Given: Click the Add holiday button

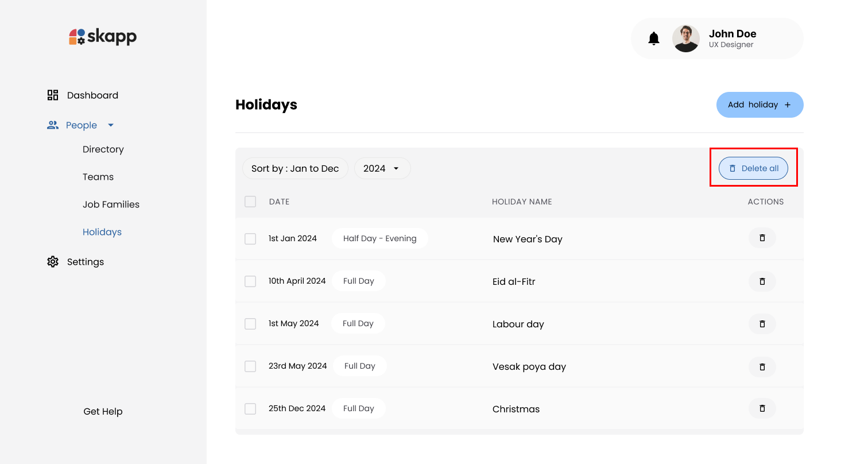Looking at the screenshot, I should coord(759,105).
